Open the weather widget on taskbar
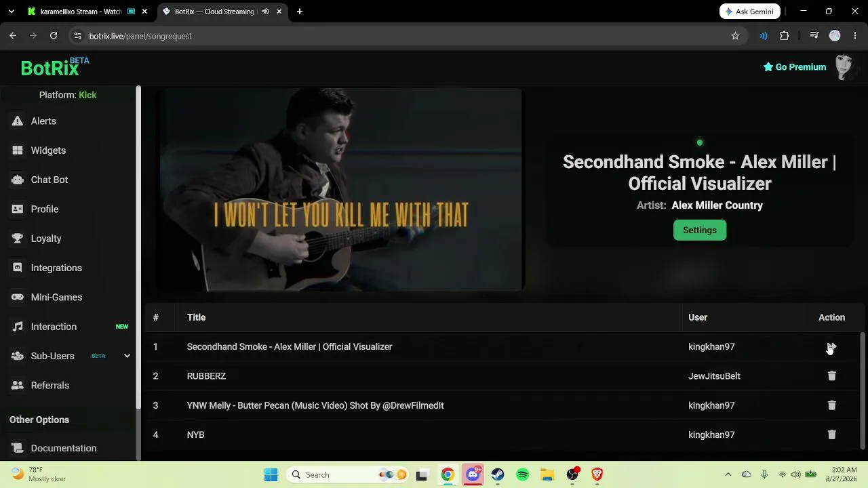 coord(38,474)
